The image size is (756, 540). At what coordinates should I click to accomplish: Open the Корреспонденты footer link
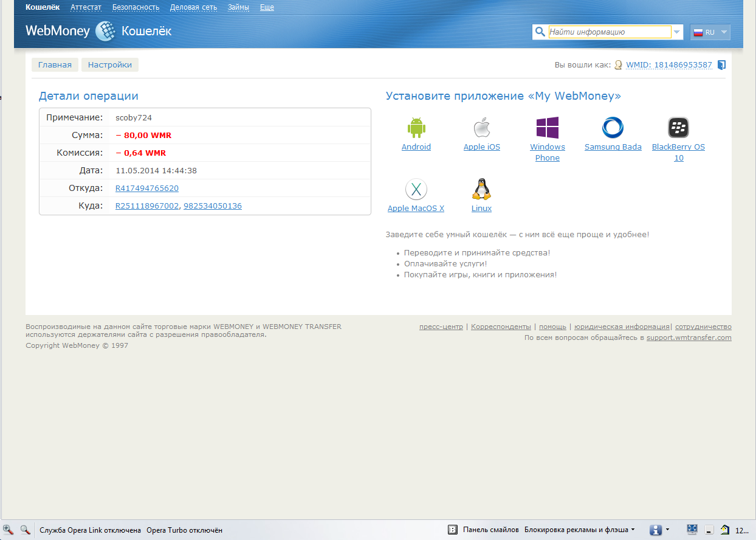(501, 327)
